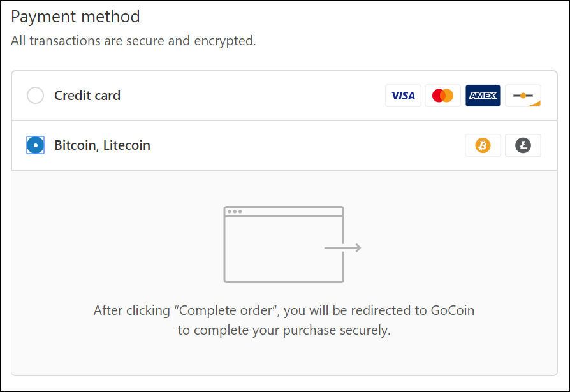Select the Credit card radio button
The image size is (570, 392).
coord(36,96)
